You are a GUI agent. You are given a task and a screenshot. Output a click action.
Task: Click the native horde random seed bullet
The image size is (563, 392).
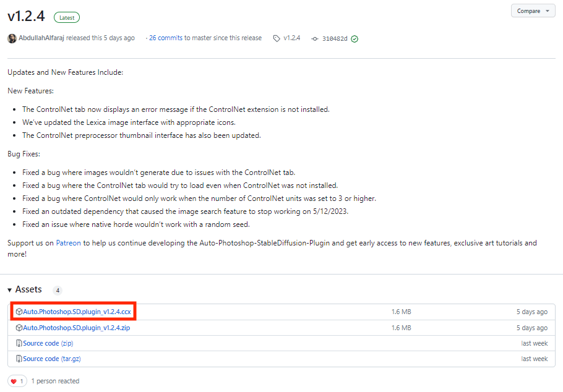[136, 224]
